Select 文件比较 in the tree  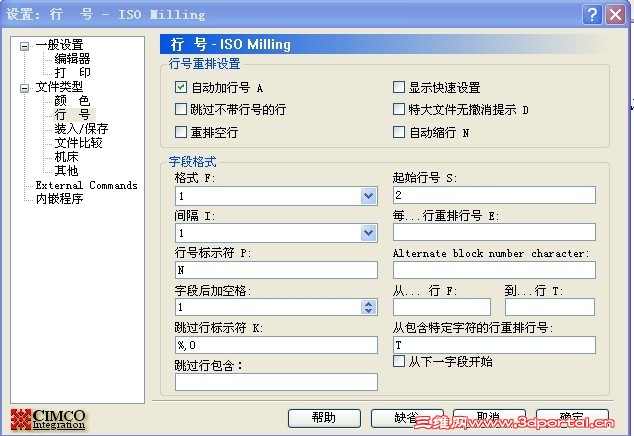(78, 143)
